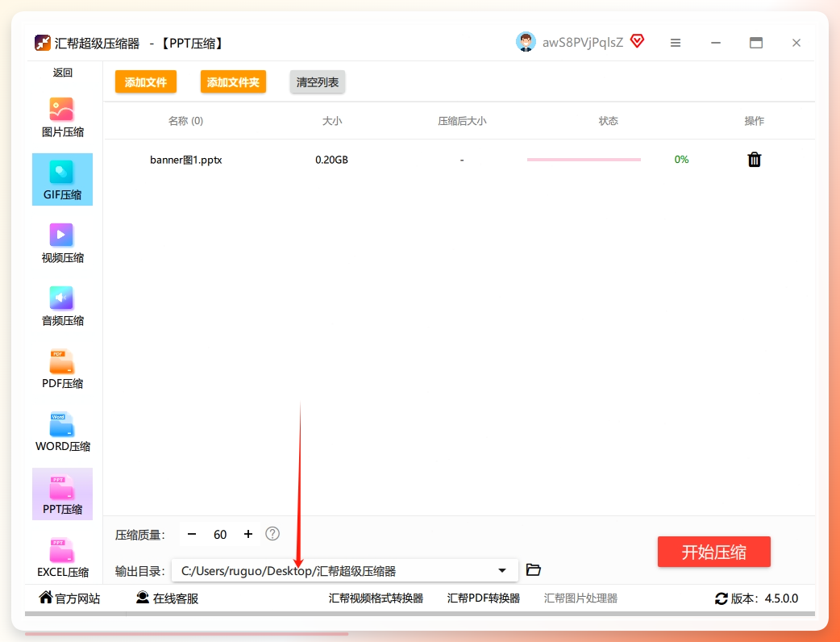Click the banner图1.pptx progress bar
The width and height of the screenshot is (840, 642).
(x=584, y=160)
